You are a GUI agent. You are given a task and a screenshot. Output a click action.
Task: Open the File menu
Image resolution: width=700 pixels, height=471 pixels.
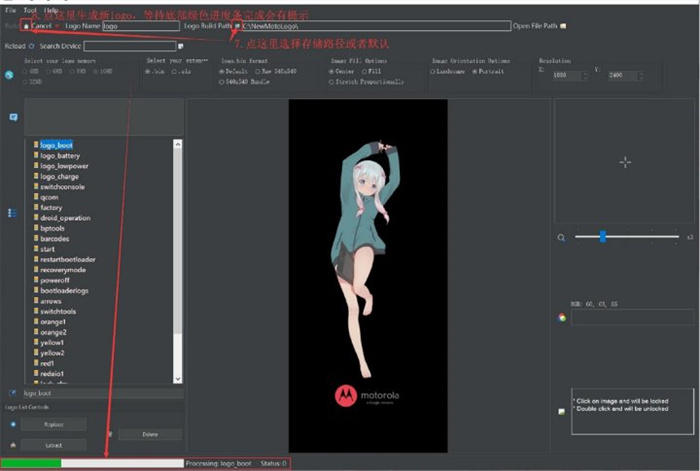[x=10, y=9]
